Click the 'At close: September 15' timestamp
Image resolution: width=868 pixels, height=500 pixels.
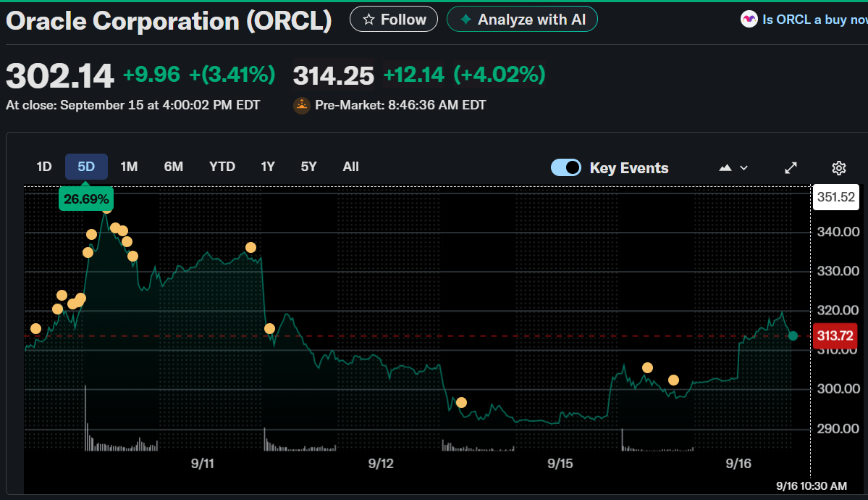tap(133, 105)
